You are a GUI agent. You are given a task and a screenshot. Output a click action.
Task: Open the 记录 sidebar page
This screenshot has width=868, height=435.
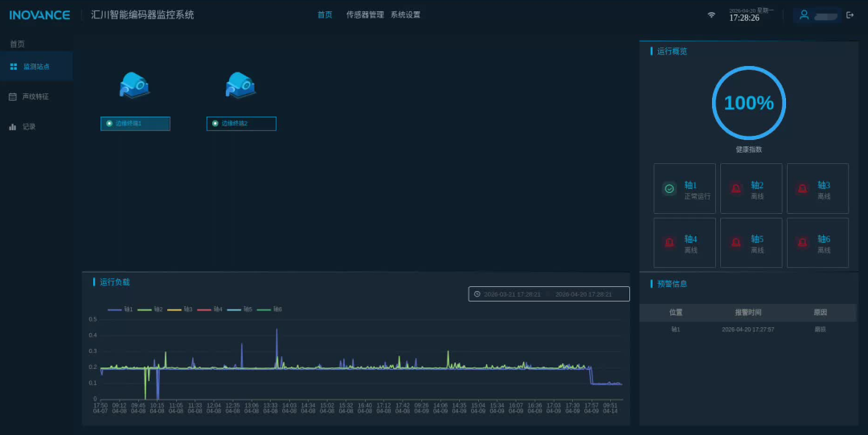pos(29,127)
